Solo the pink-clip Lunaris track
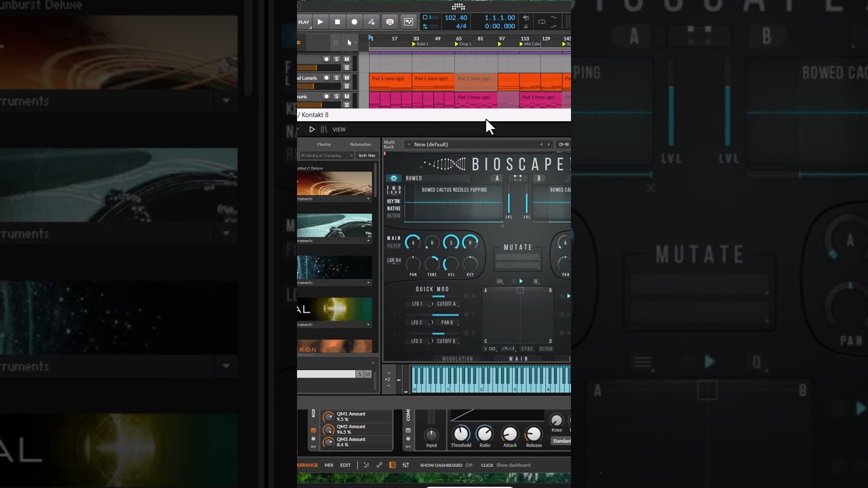868x488 pixels. tap(336, 97)
